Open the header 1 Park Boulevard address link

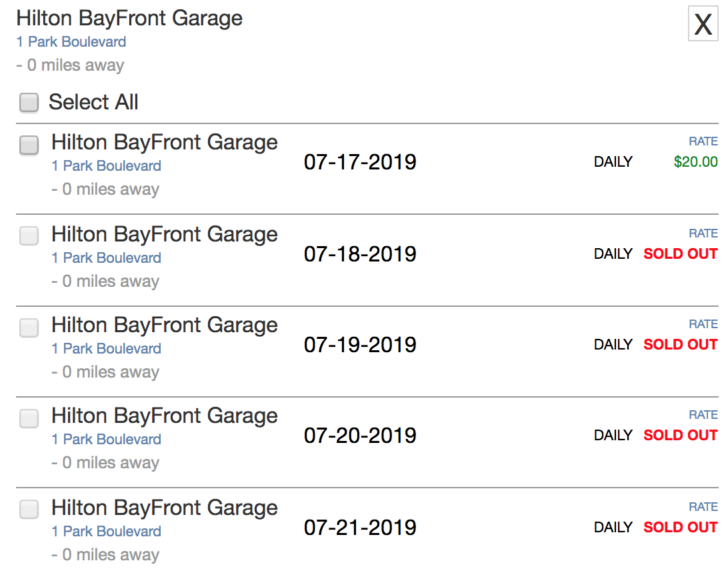[x=71, y=42]
